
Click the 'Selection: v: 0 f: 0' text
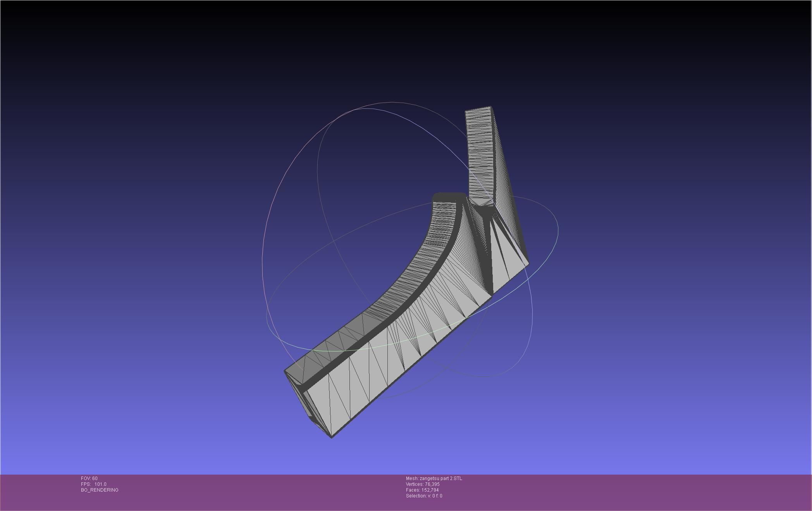tap(424, 496)
